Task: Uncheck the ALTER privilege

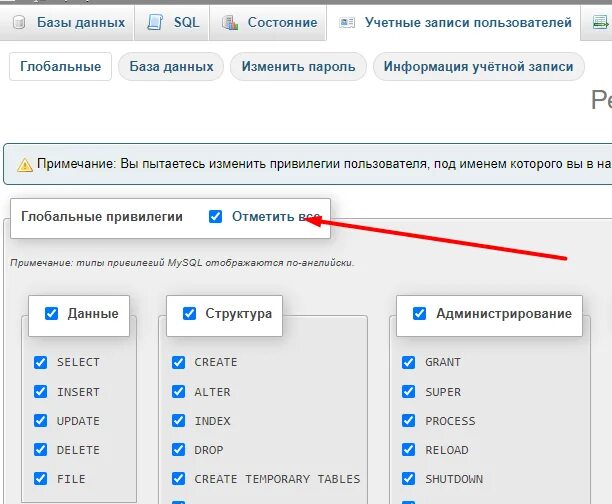Action: pos(178,392)
